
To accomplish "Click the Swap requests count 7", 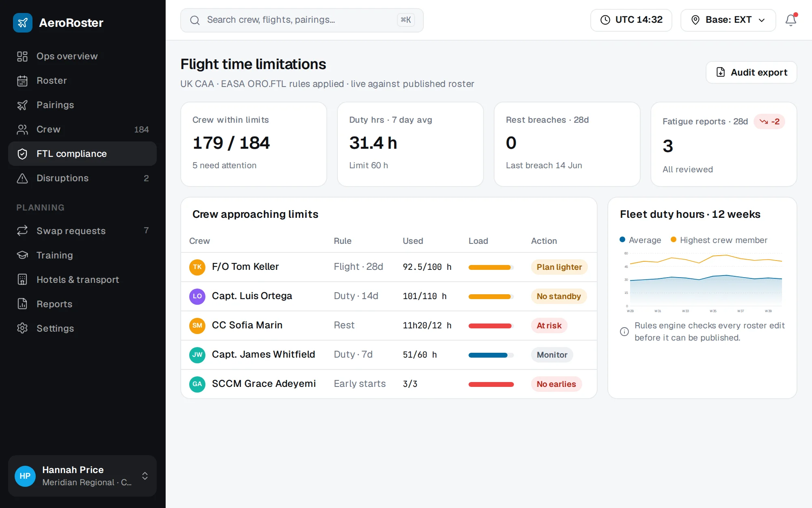I will (146, 230).
